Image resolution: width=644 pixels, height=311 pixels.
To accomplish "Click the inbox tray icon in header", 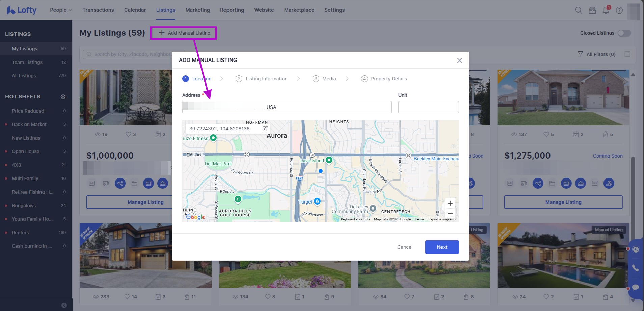I will click(592, 10).
